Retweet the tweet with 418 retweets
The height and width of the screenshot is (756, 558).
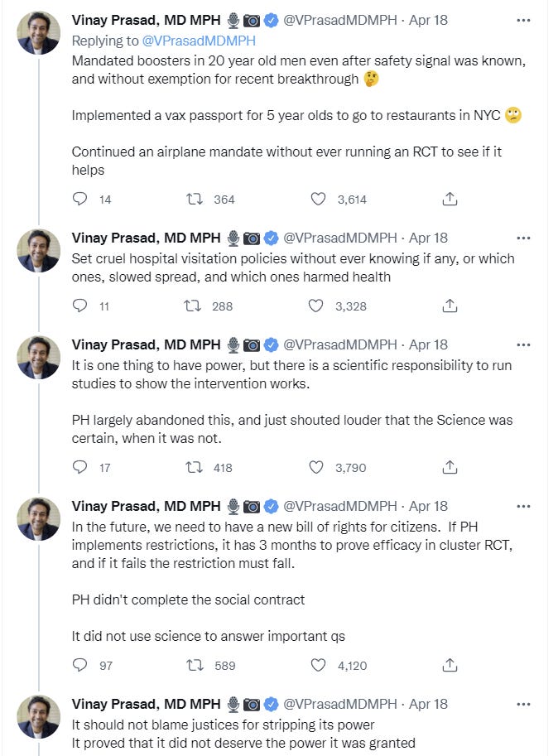(x=195, y=467)
